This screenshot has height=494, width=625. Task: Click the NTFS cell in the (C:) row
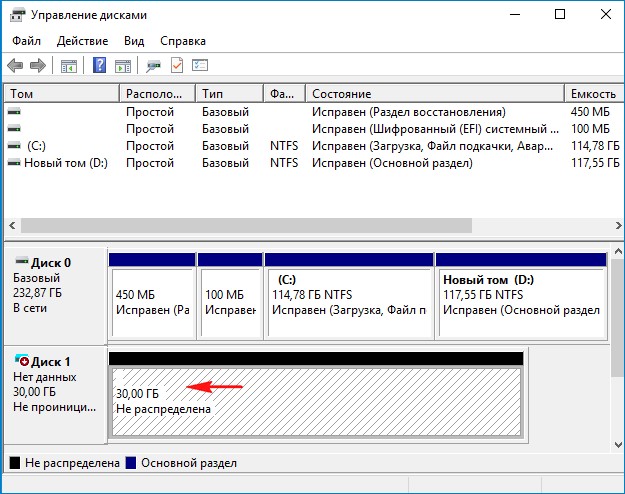[x=284, y=146]
